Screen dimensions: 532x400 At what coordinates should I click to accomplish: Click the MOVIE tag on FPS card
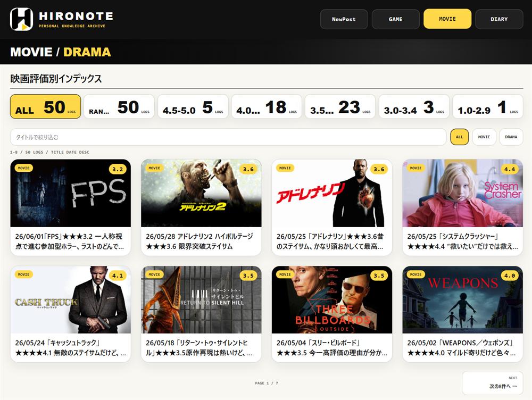tap(24, 168)
